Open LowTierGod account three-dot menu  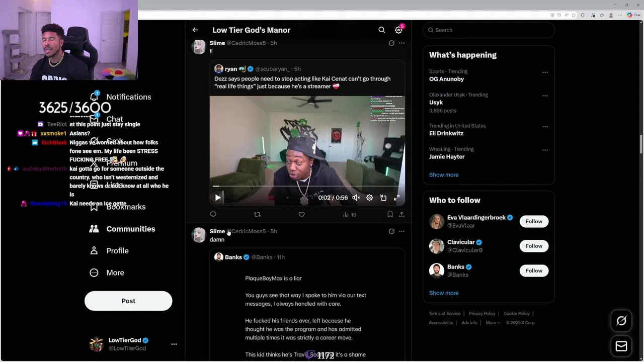174,344
